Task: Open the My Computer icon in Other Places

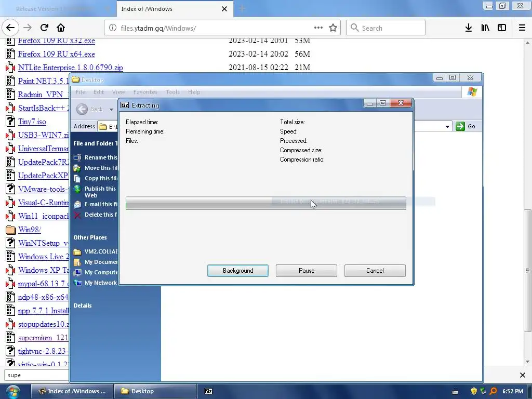Action: pos(77,272)
